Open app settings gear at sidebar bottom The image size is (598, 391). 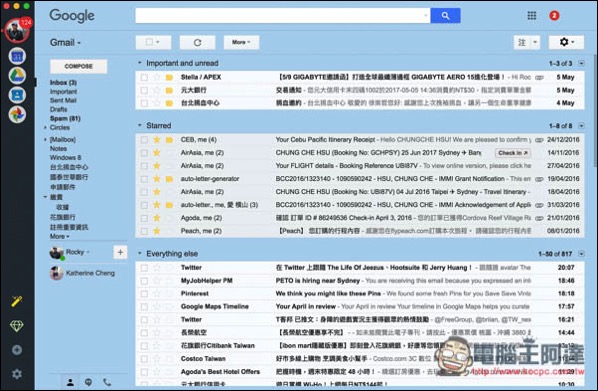tap(17, 374)
